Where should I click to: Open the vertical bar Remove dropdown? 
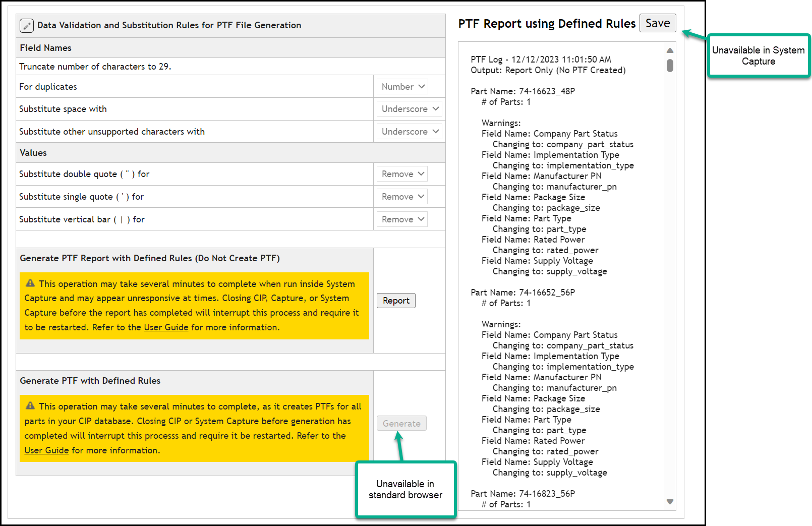(x=401, y=219)
